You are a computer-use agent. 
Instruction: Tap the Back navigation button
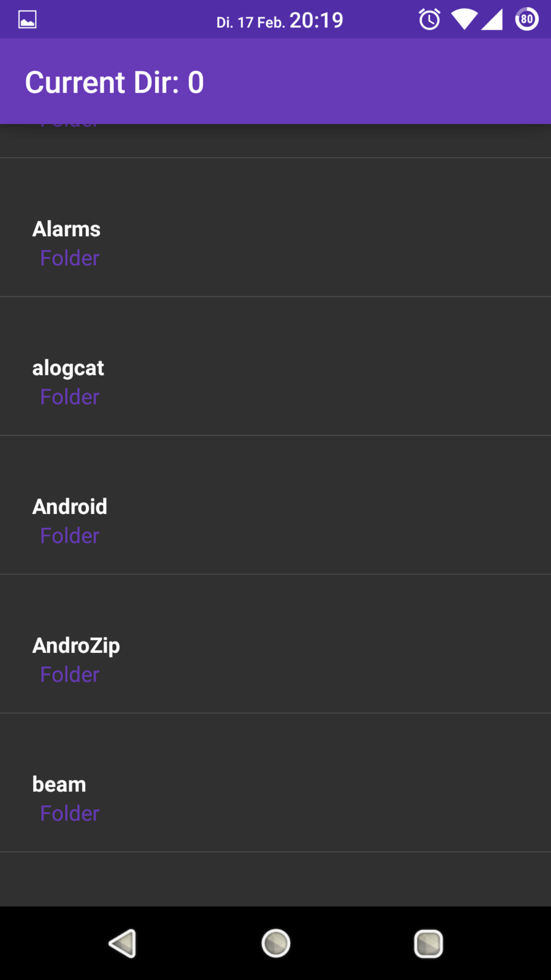click(122, 943)
